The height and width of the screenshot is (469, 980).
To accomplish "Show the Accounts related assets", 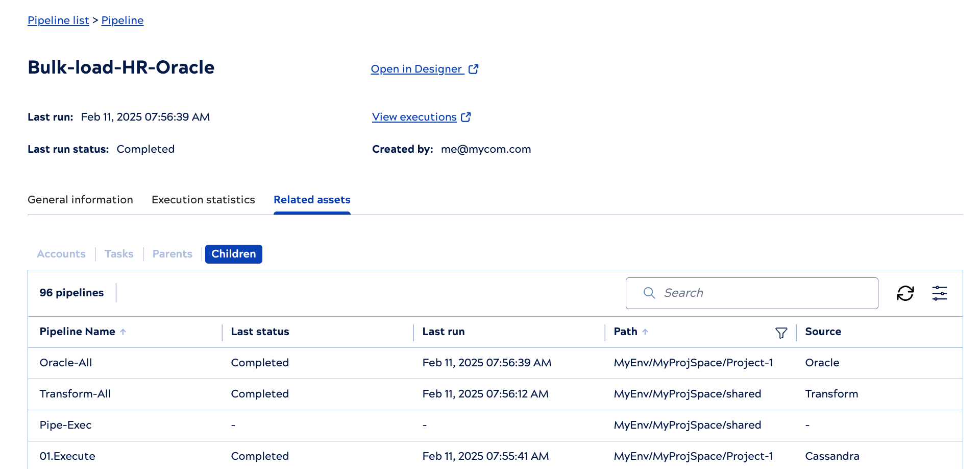I will pyautogui.click(x=61, y=254).
